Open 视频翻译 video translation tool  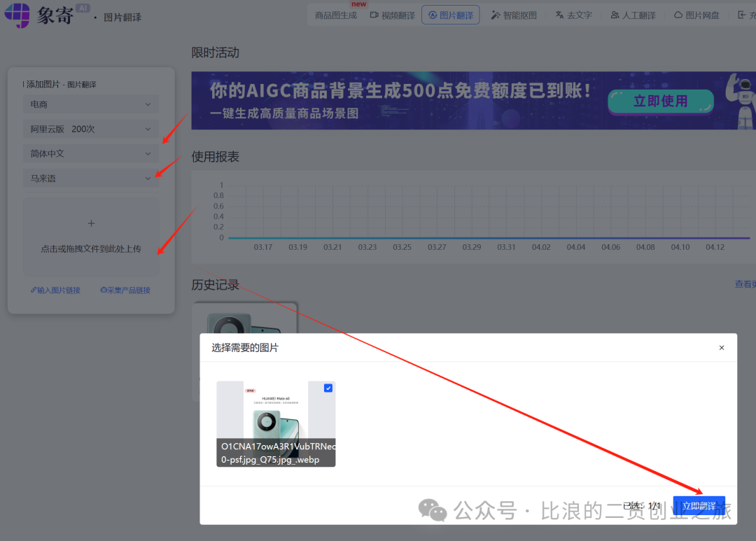click(393, 15)
